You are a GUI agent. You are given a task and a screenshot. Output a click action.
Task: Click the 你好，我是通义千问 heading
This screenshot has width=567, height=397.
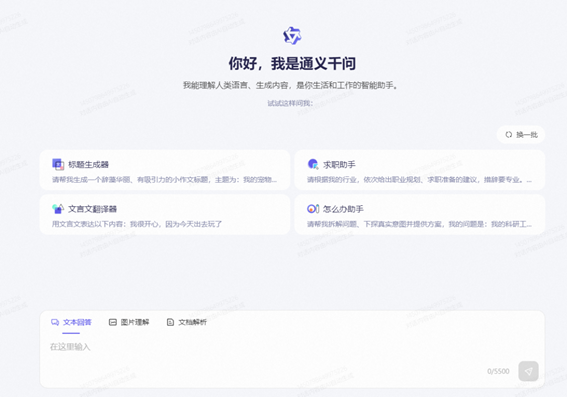point(292,64)
